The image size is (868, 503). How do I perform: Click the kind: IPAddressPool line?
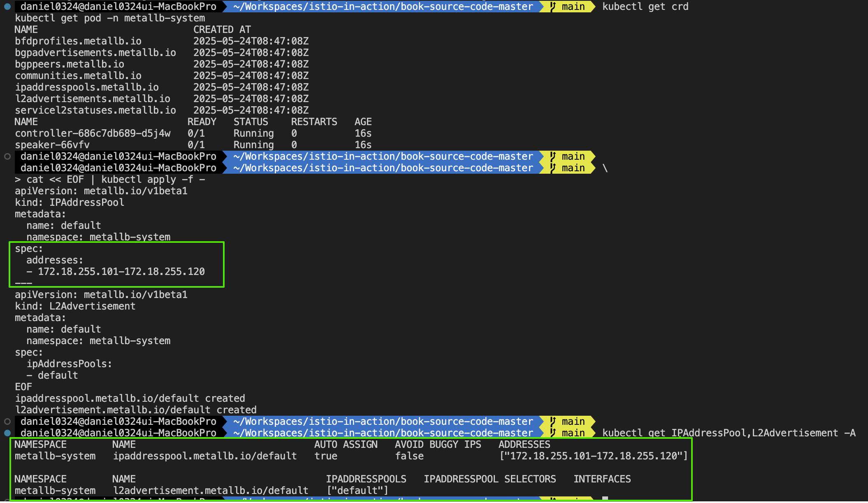tap(69, 203)
